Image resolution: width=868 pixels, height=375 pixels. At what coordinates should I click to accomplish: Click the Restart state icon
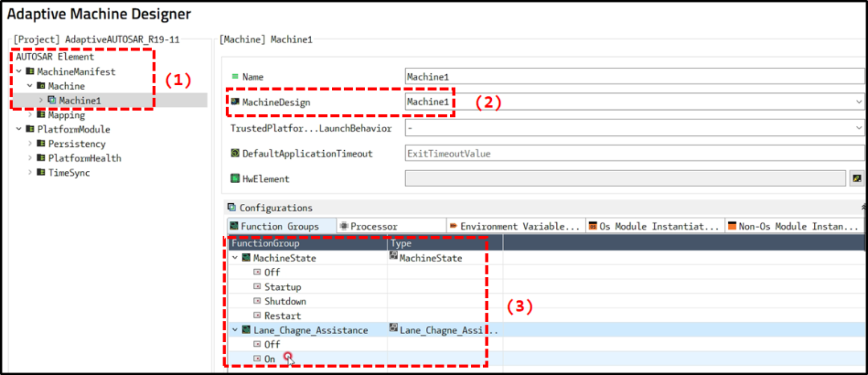257,316
